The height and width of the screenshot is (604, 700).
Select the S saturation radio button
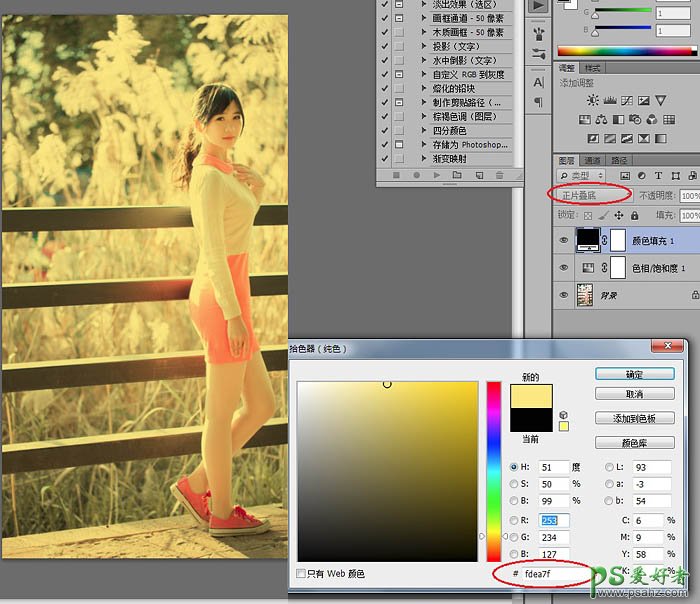click(x=515, y=484)
